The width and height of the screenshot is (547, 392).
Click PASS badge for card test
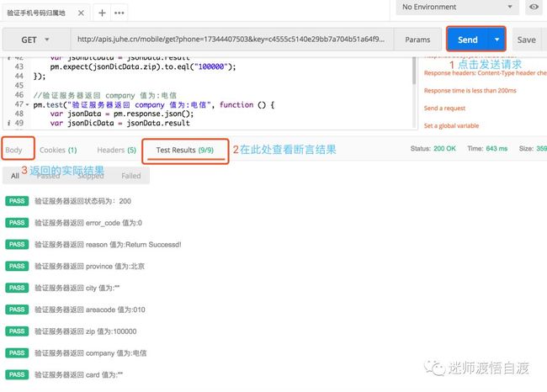click(x=17, y=374)
